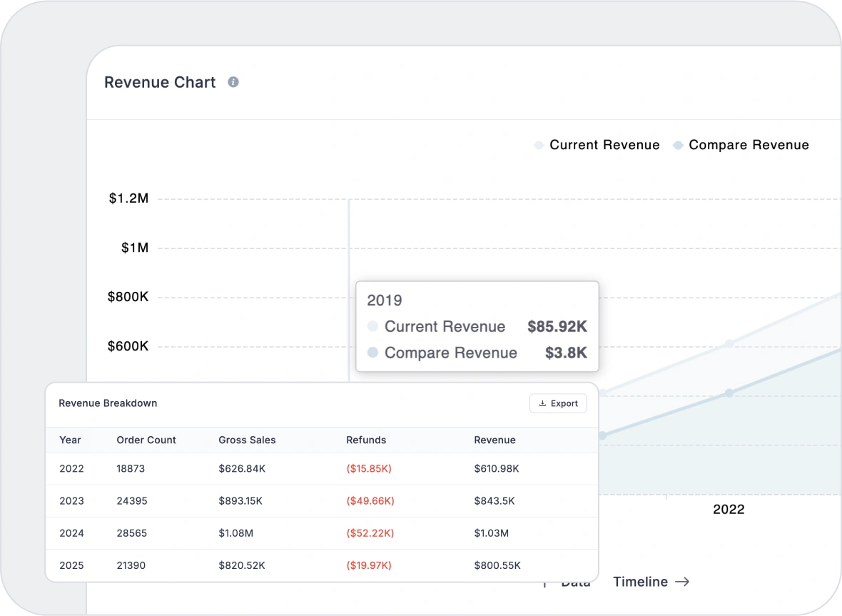
Task: Expand the Refunds column header in the table
Action: [366, 440]
